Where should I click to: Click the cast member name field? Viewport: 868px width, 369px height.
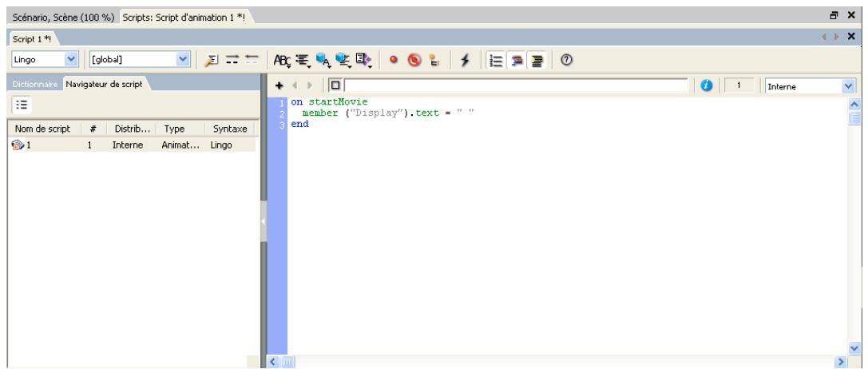point(516,86)
